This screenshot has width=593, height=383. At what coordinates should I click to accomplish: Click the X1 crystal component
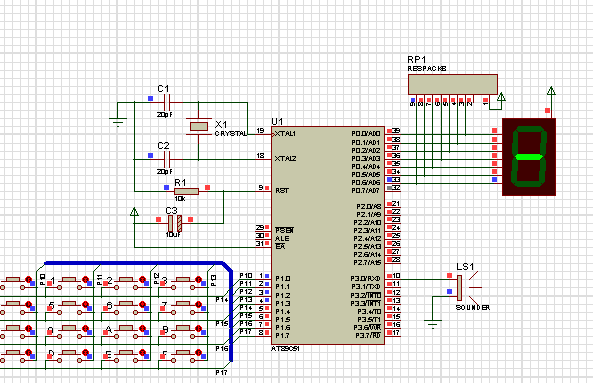pos(199,126)
